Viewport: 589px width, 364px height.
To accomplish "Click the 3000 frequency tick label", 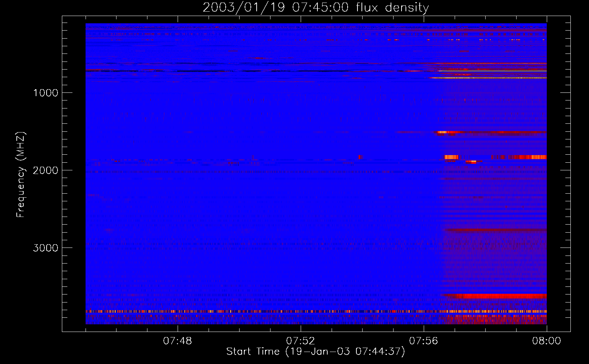I will point(46,248).
